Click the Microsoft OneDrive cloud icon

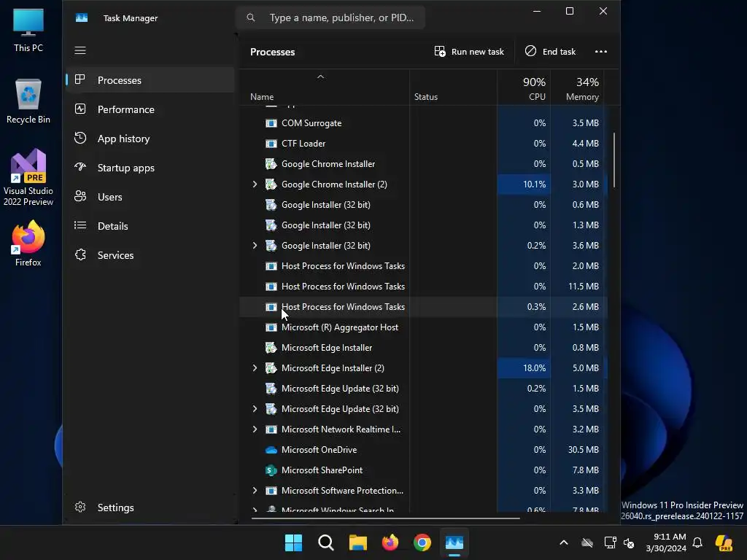point(271,450)
